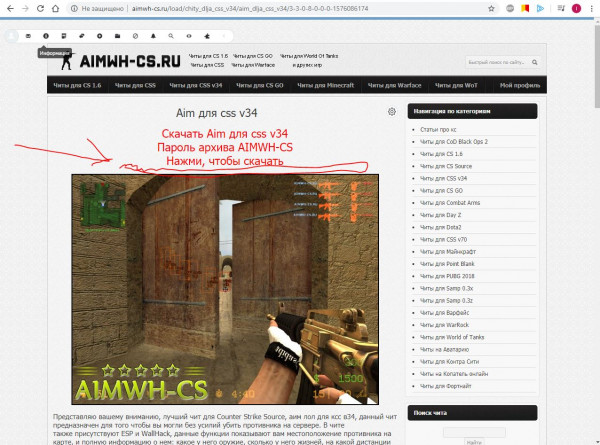
Task: Open sidebar category 'Статьи про кс'
Action: click(438, 129)
